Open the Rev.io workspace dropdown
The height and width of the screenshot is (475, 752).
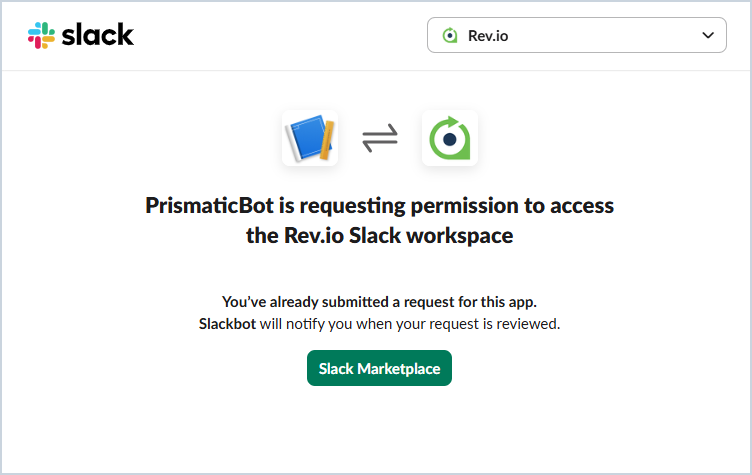pyautogui.click(x=576, y=36)
